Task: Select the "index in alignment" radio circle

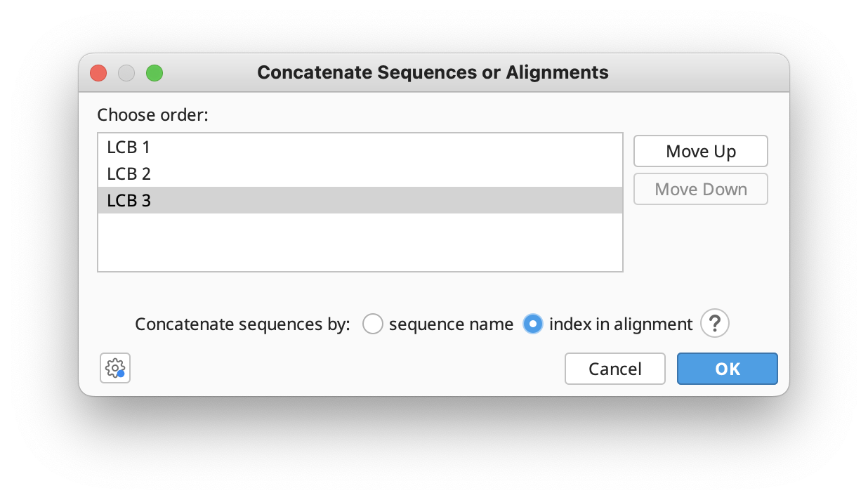Action: coord(533,324)
